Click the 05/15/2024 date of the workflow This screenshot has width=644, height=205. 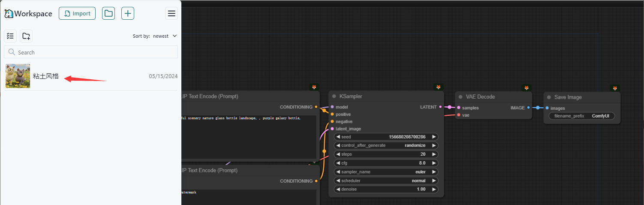163,76
